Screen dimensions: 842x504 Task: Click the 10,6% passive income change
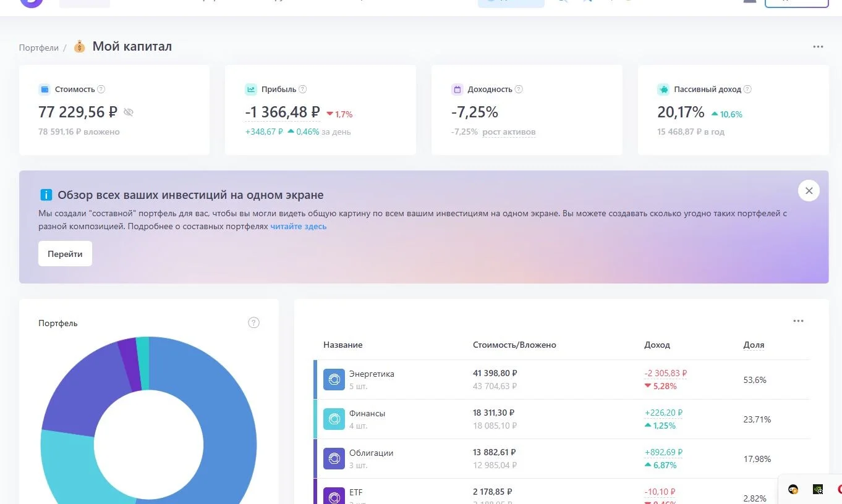(x=726, y=114)
